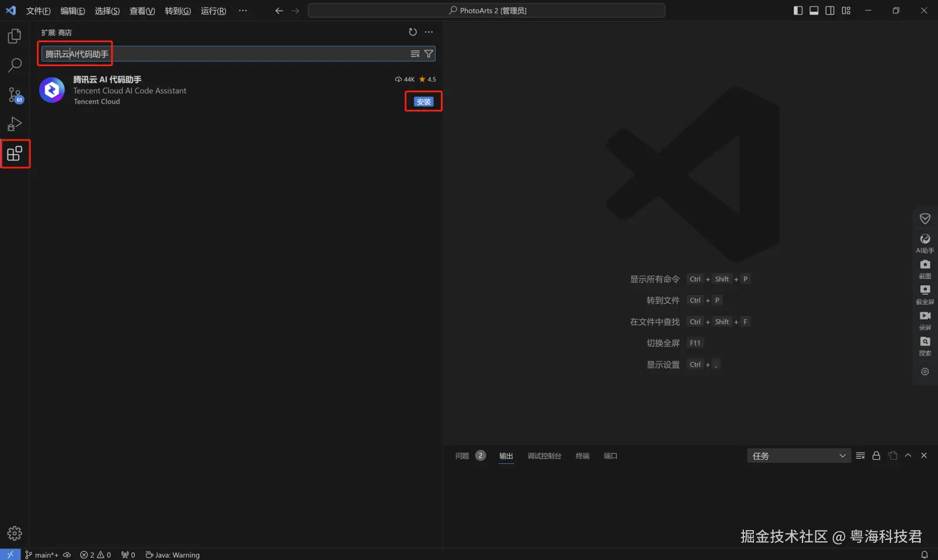Open the remote window indicator
Screen dimensions: 938x560
11,554
